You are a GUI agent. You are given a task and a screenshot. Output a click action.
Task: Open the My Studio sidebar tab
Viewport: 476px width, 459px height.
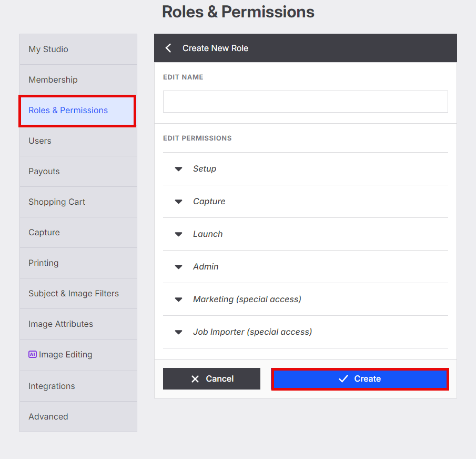[78, 49]
